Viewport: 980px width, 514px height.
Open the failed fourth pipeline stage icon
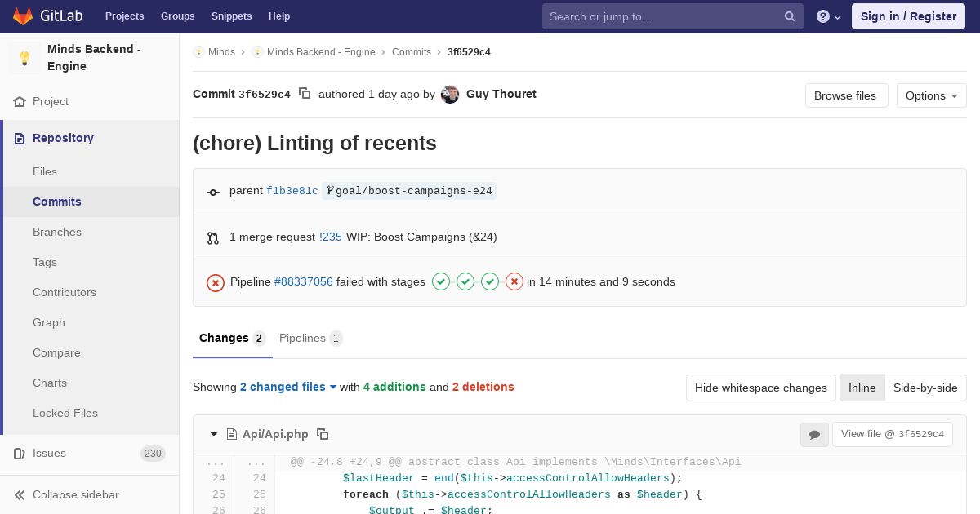pos(514,281)
